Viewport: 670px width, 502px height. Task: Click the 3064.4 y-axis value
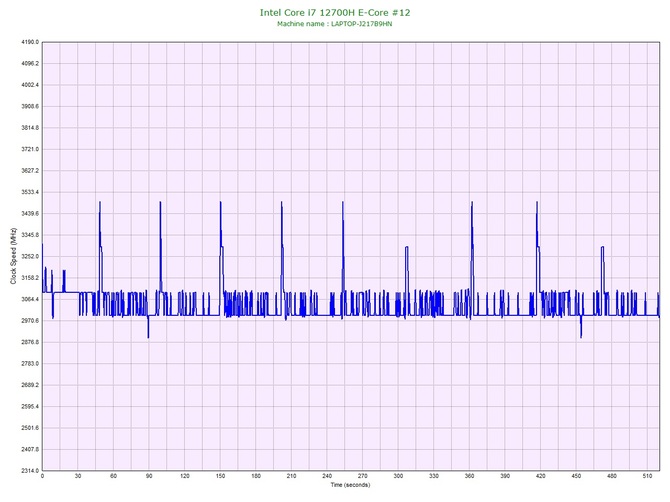[x=30, y=299]
